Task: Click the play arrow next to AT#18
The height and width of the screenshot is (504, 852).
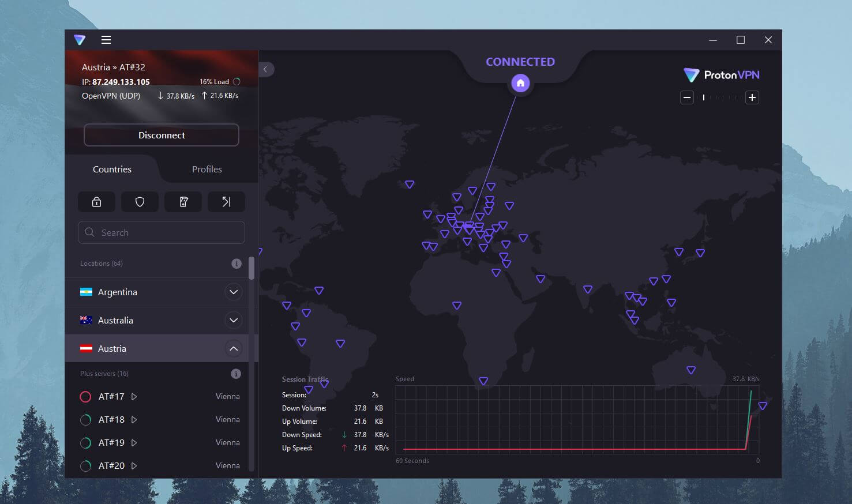Action: tap(134, 420)
